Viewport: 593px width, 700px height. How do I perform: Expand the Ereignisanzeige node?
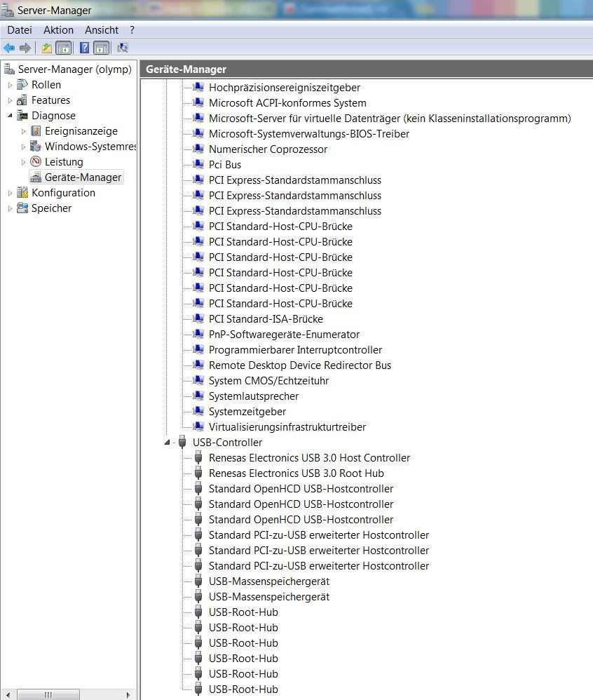coord(23,131)
